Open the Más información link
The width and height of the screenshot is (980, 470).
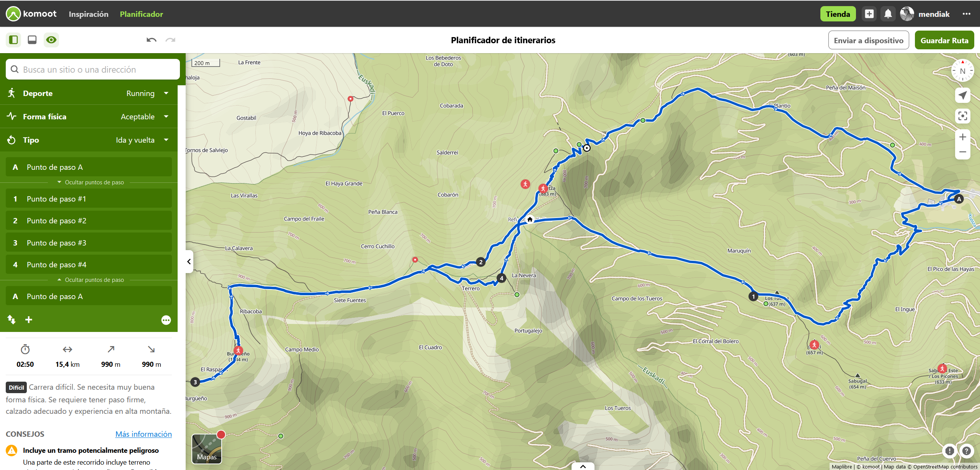coord(144,434)
